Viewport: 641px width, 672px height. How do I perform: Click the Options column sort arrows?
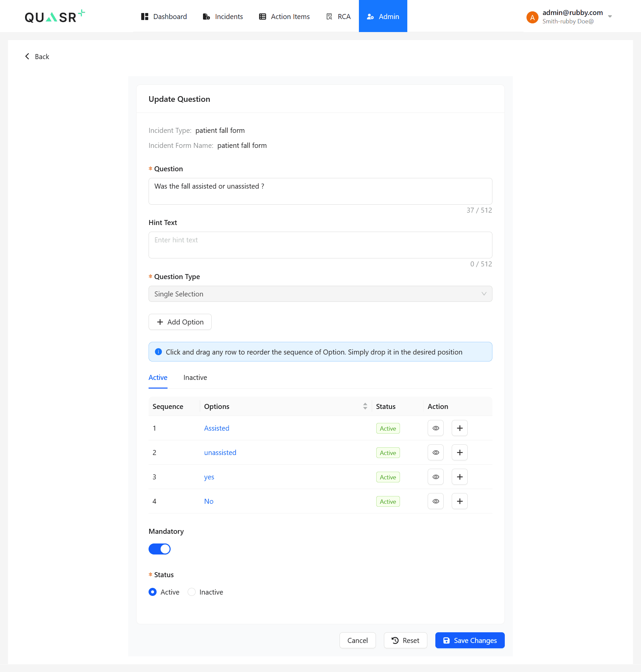point(365,406)
